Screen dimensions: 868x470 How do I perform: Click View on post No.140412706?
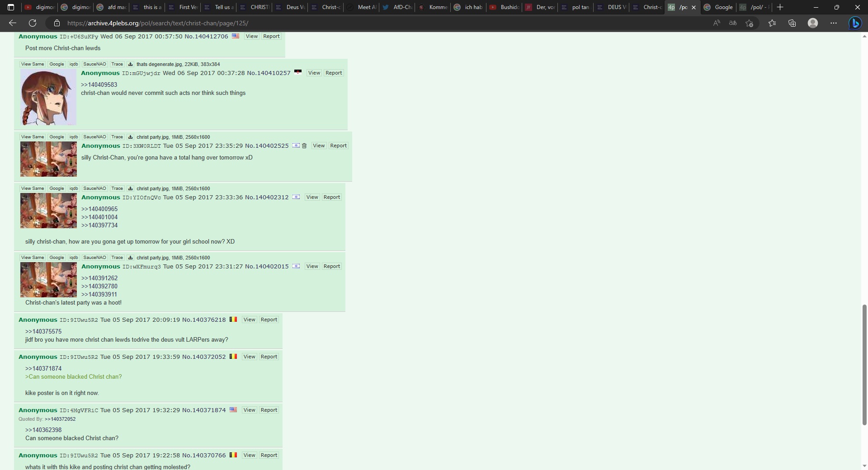coord(252,36)
